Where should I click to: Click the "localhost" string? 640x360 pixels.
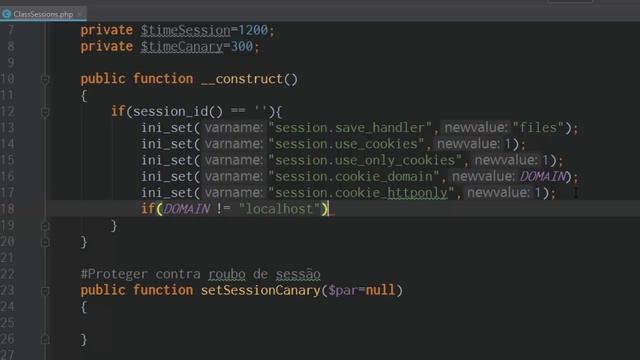280,209
